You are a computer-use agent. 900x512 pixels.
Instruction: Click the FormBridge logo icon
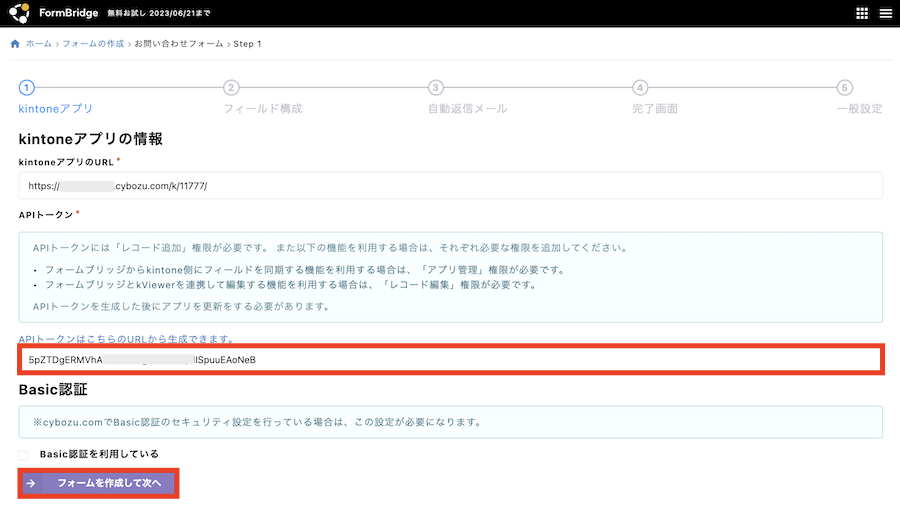tap(20, 13)
